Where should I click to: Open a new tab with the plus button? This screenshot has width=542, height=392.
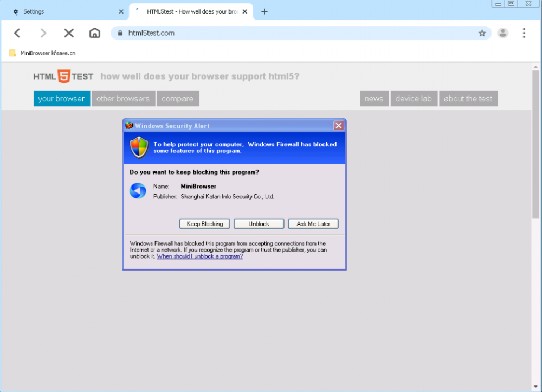click(x=264, y=11)
